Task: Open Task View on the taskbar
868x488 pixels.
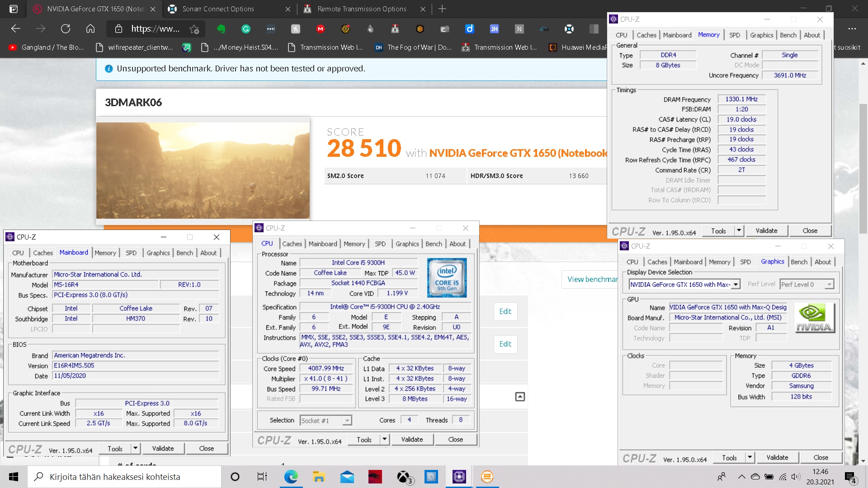Action: pyautogui.click(x=262, y=477)
